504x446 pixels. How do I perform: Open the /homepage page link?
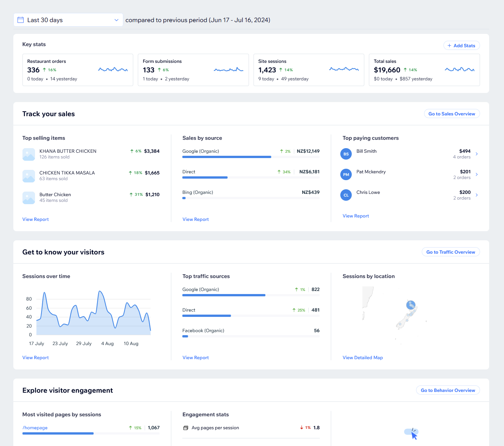click(35, 428)
